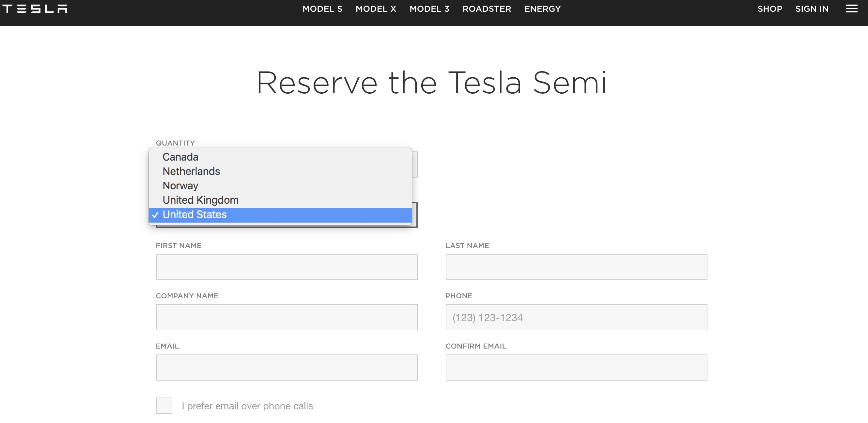Viewport: 868px width, 423px height.
Task: Open the hamburger menu icon
Action: tap(851, 9)
